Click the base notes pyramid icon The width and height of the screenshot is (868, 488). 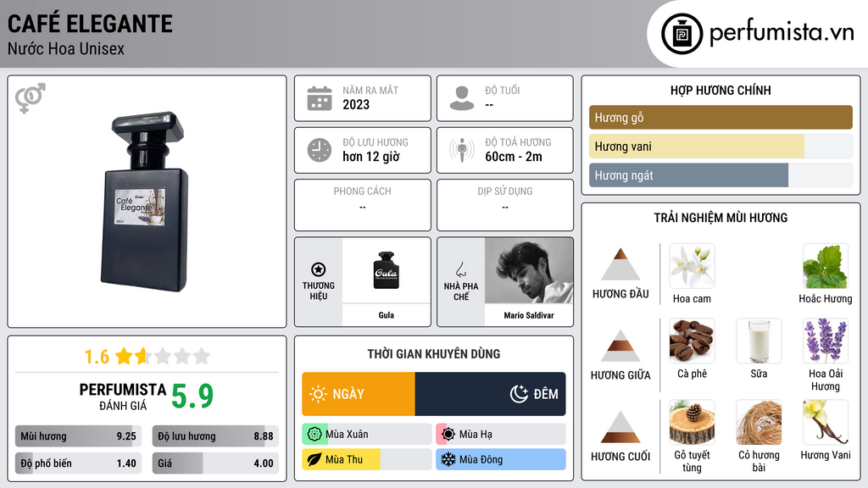(x=620, y=427)
